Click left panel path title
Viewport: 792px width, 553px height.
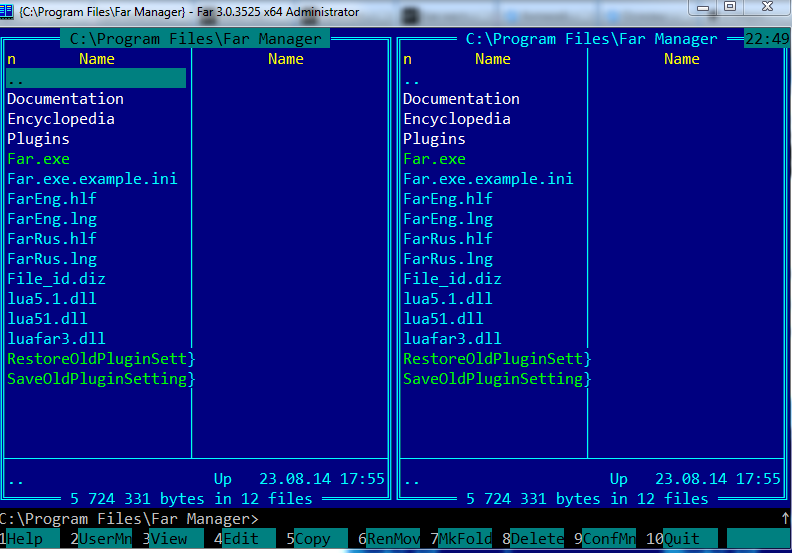pos(195,39)
